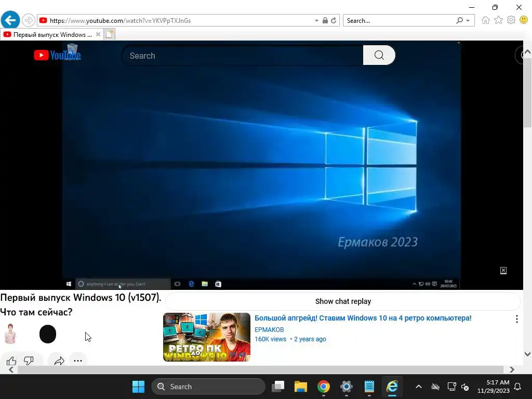The image size is (532, 399).
Task: Open the More actions ellipsis under video
Action: [78, 361]
